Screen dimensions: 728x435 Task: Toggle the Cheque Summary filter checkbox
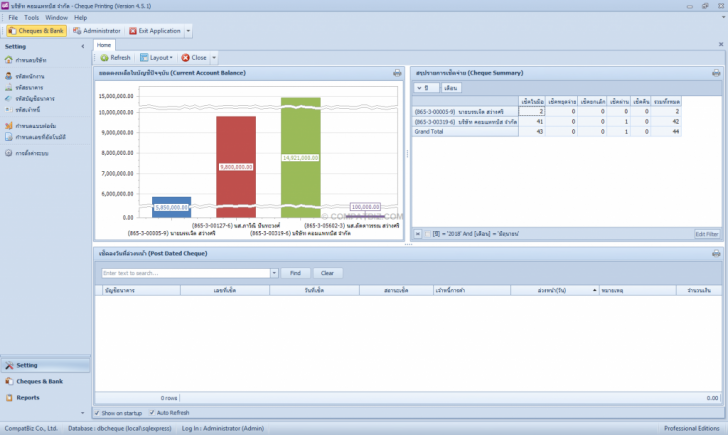(x=428, y=234)
